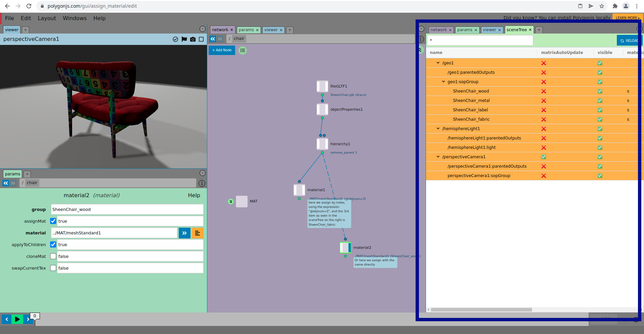Step to the next frame in the timeline
The height and width of the screenshot is (334, 644).
(28, 319)
